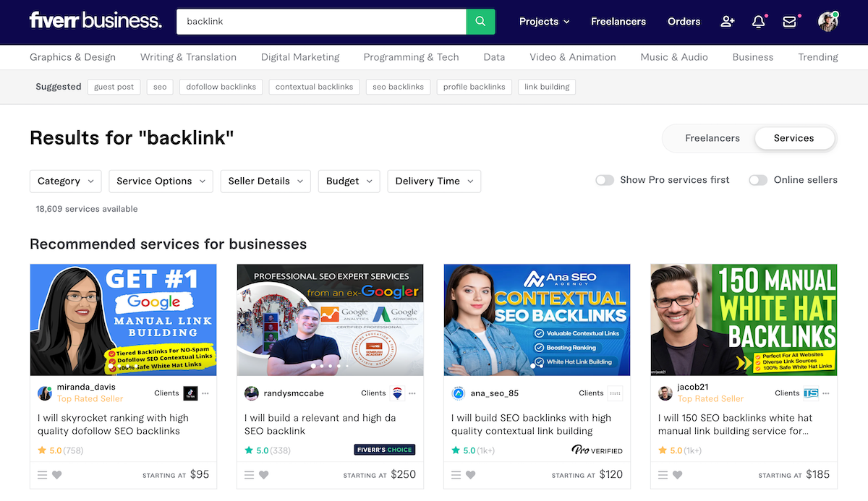Click the list icon on jacob21 card

663,475
